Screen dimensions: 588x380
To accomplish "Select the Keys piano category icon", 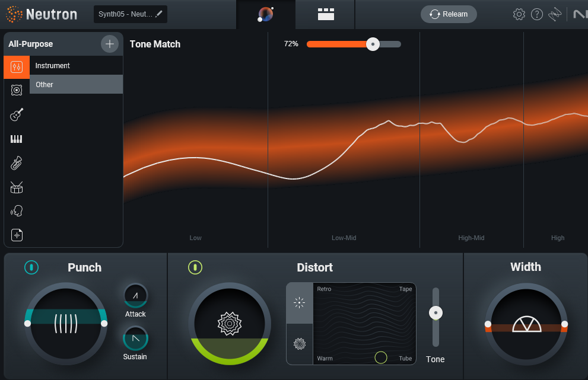I will [x=16, y=139].
